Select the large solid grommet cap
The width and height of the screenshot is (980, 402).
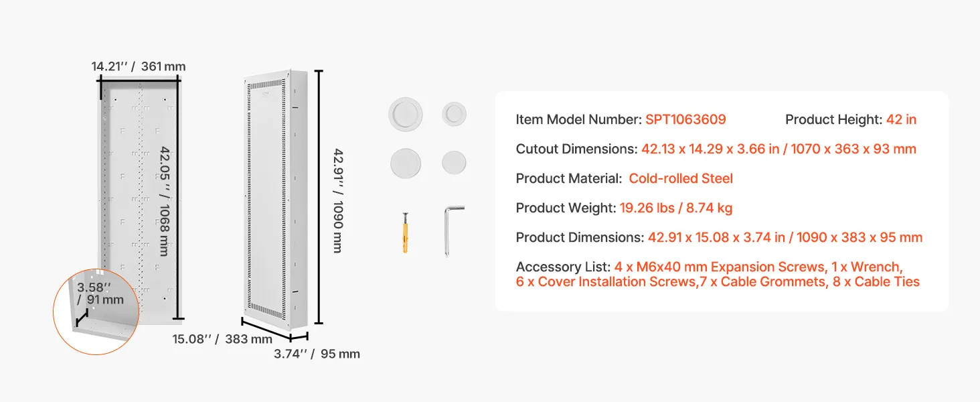point(404,163)
